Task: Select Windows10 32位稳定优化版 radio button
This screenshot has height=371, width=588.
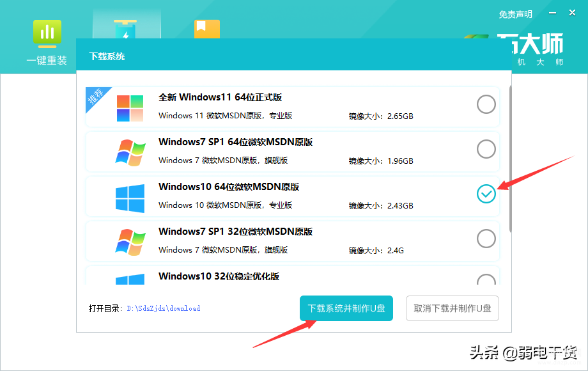Action: 486,279
